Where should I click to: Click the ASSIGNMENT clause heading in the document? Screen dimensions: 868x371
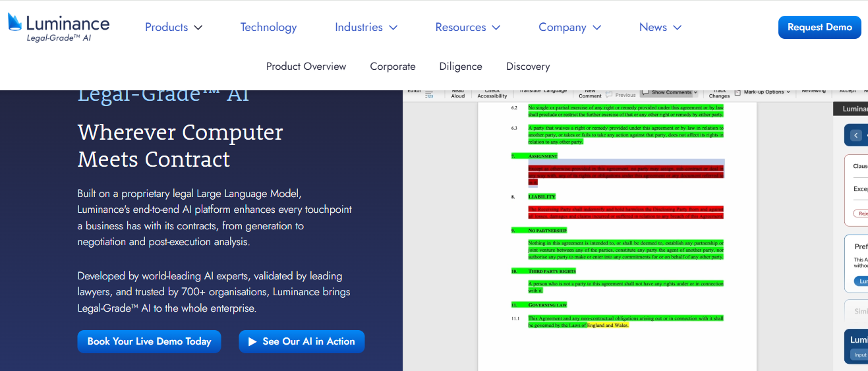click(543, 156)
